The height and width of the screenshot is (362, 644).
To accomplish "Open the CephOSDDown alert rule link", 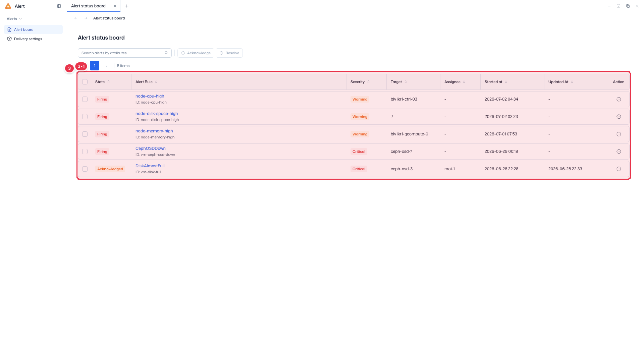I will [151, 148].
